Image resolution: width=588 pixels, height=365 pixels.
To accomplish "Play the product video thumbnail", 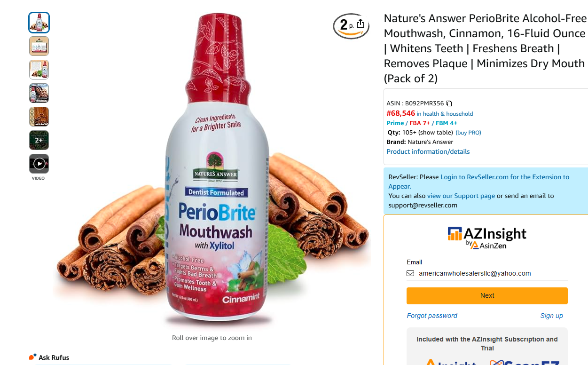I will pos(39,164).
